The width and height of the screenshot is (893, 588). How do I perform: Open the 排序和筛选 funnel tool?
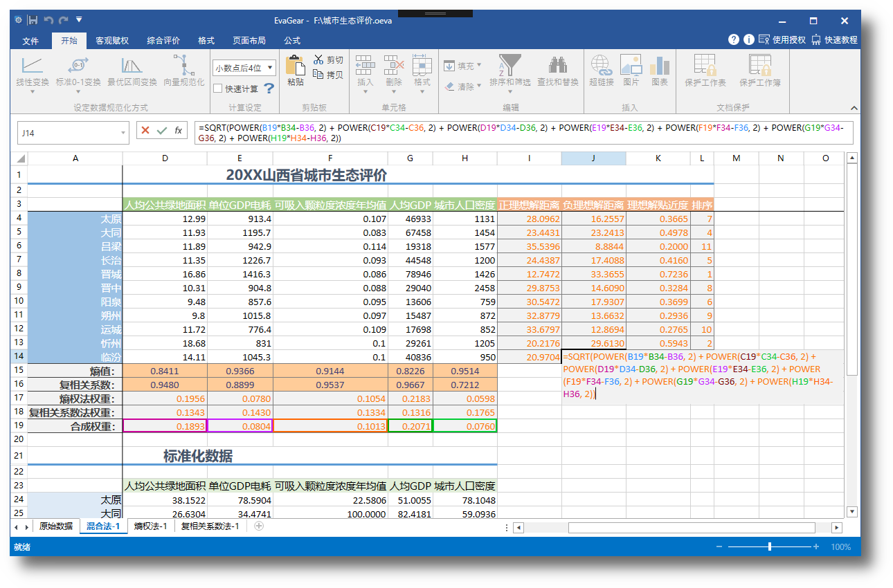[x=510, y=74]
